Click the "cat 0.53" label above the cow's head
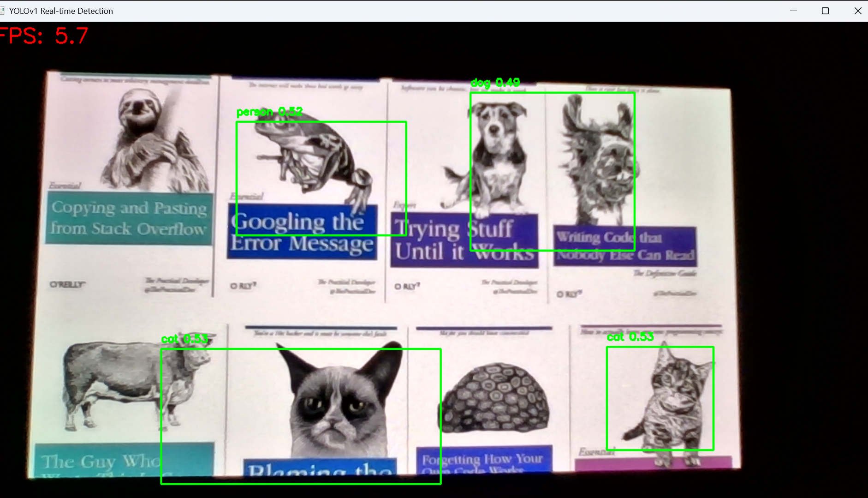The image size is (868, 498). point(184,339)
